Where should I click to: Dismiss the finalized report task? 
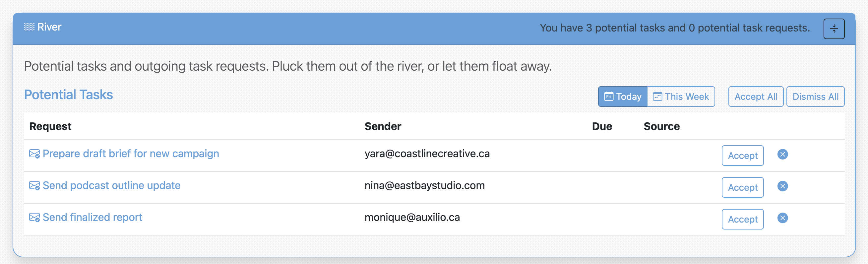782,218
